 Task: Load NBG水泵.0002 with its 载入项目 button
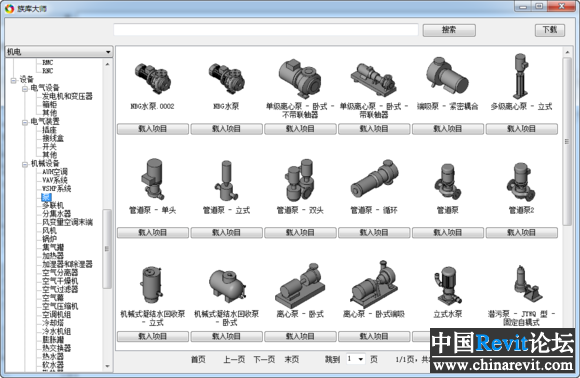tap(153, 129)
